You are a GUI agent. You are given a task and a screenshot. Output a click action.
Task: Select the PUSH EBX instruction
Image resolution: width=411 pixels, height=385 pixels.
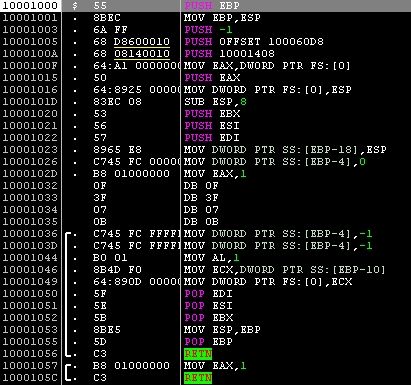click(212, 114)
